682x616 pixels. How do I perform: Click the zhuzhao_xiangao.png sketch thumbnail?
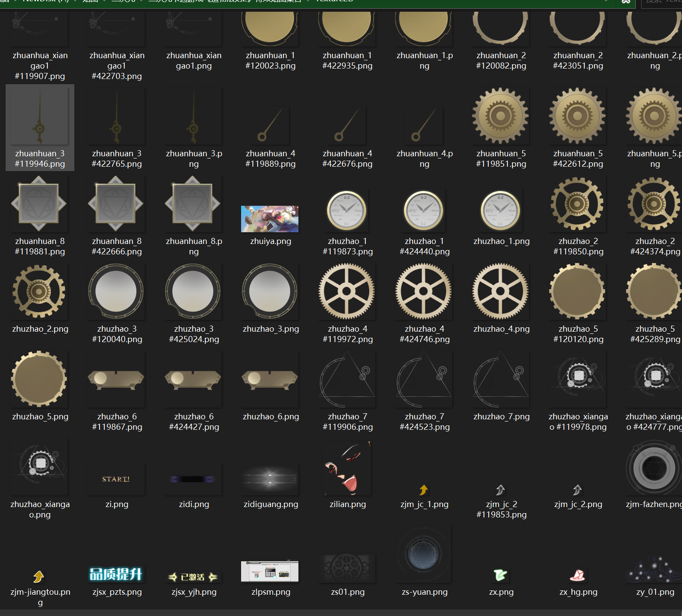pyautogui.click(x=40, y=467)
